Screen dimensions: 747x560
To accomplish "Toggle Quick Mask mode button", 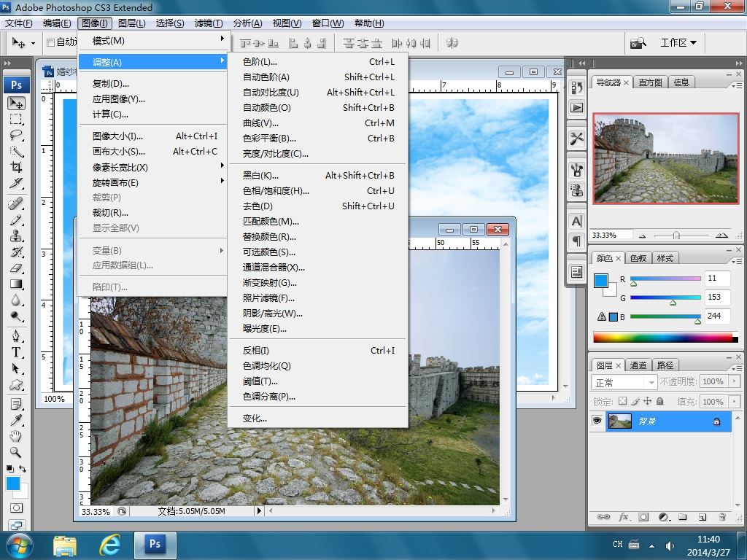I will pos(16,507).
